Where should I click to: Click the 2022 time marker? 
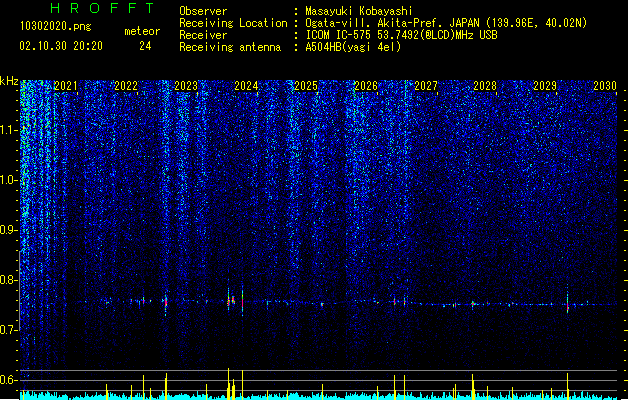coord(126,86)
